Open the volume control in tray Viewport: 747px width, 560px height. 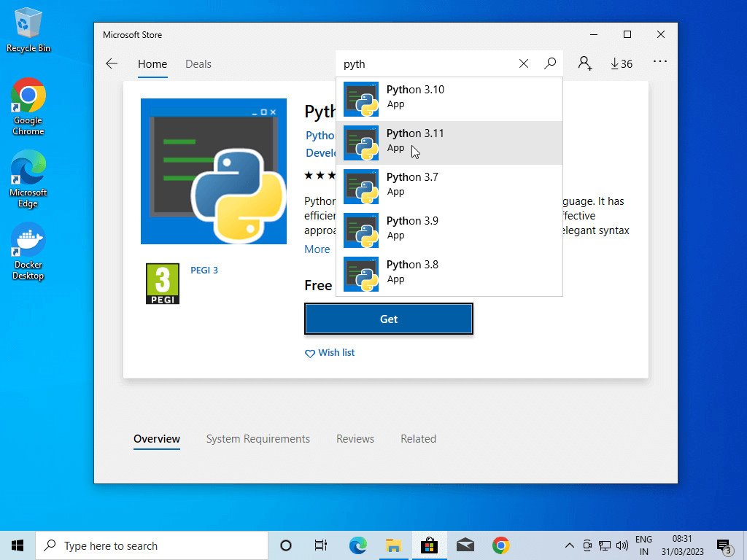click(622, 545)
